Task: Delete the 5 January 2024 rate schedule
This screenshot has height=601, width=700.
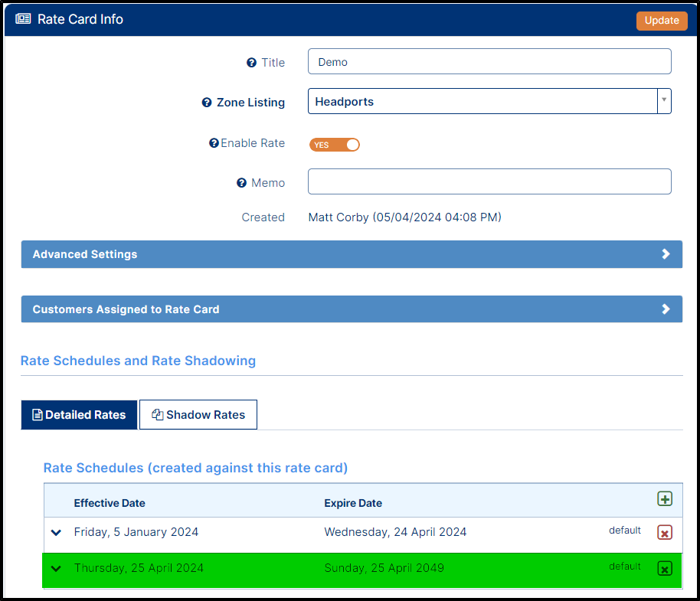Action: coord(664,532)
